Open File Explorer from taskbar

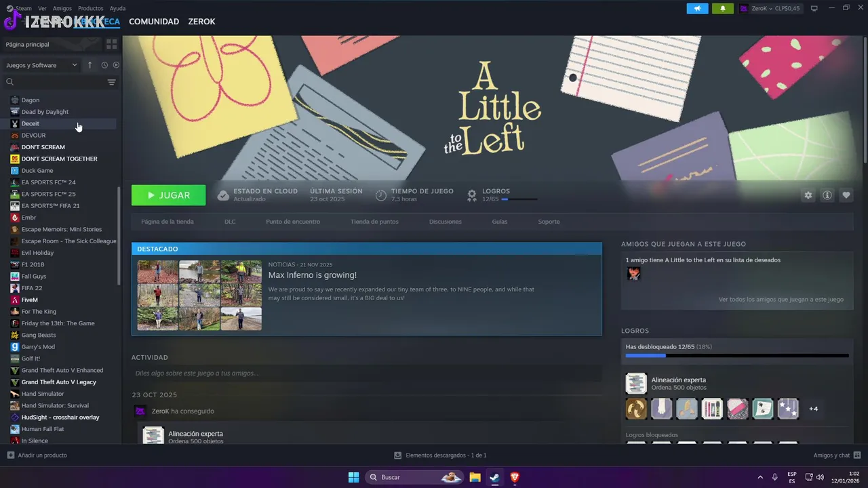(475, 477)
